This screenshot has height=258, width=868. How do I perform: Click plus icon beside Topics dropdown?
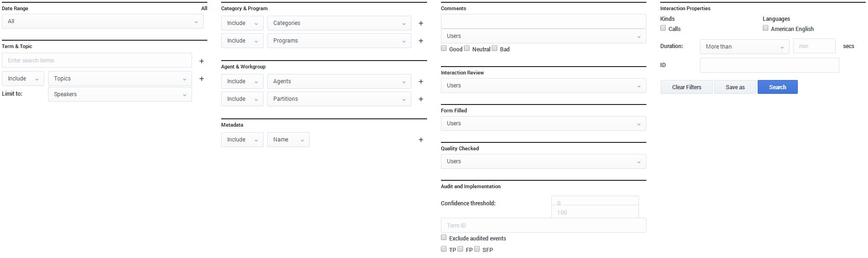(x=201, y=79)
